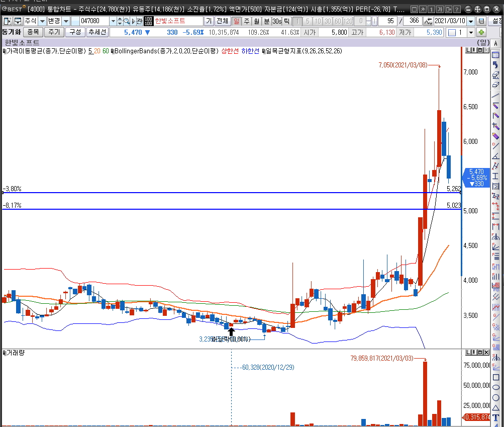Click the price chart pane close X button

(x=486, y=50)
